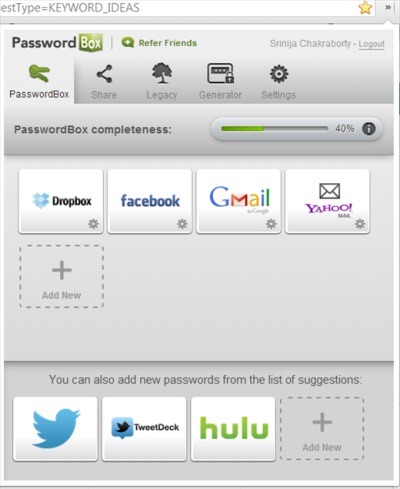Open Gmail tile settings gear
Image resolution: width=400 pixels, height=489 pixels.
click(271, 224)
